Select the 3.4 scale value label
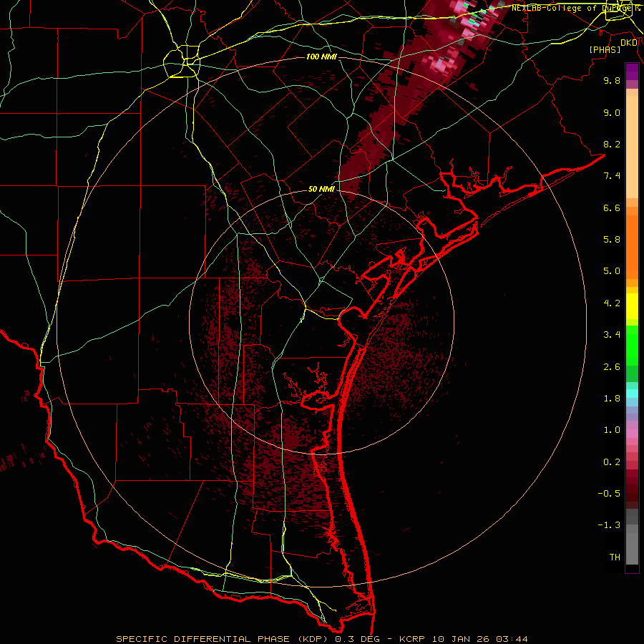This screenshot has width=644, height=644. click(x=612, y=335)
